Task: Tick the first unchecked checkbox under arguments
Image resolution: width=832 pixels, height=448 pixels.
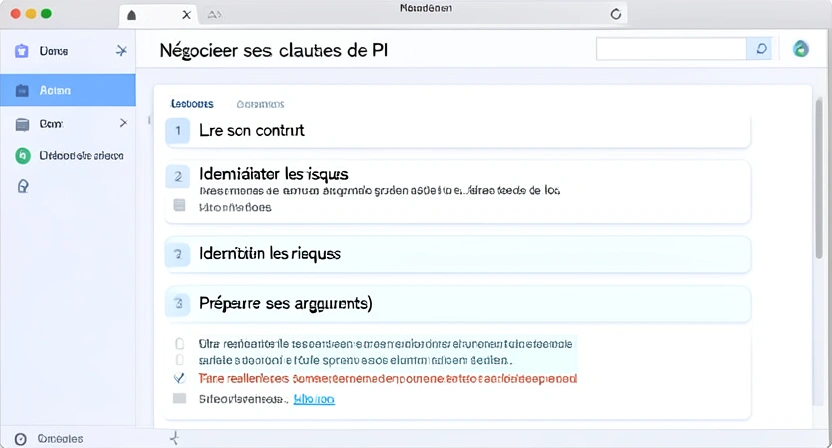Action: (x=180, y=343)
